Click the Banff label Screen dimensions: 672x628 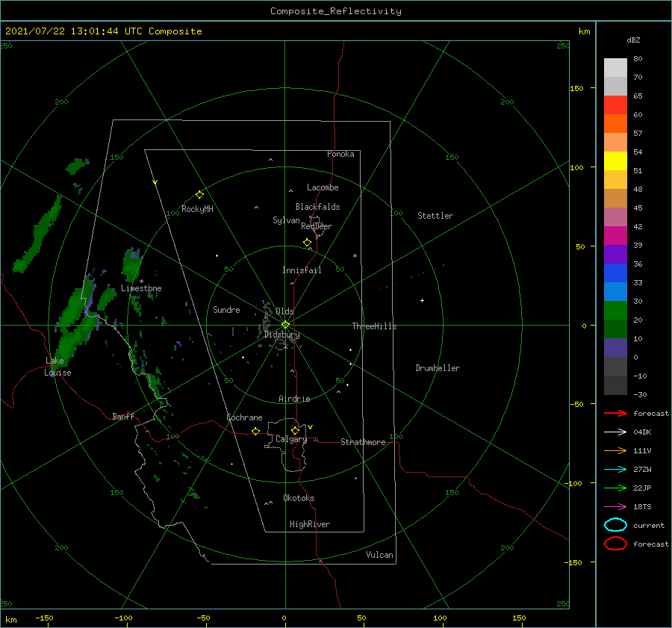123,416
